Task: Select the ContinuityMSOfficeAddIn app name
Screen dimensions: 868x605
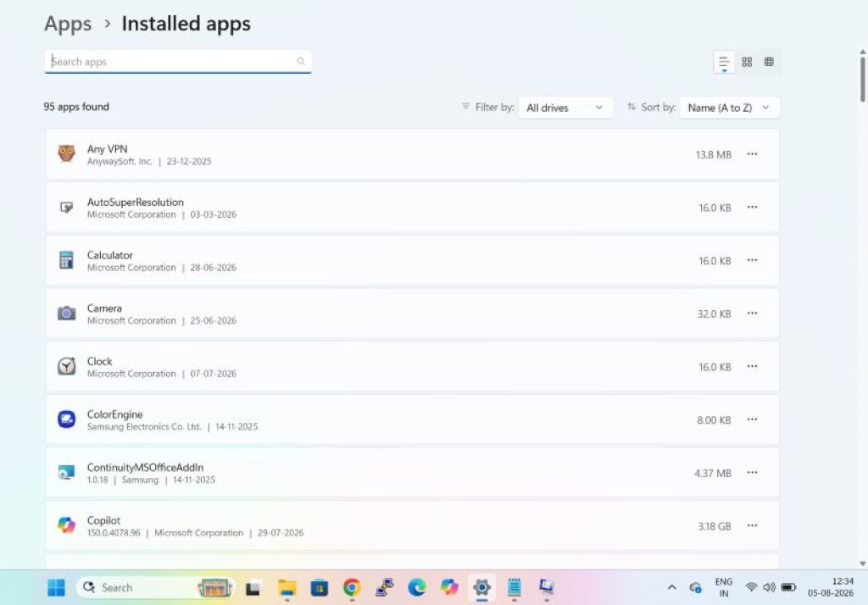Action: coord(145,468)
